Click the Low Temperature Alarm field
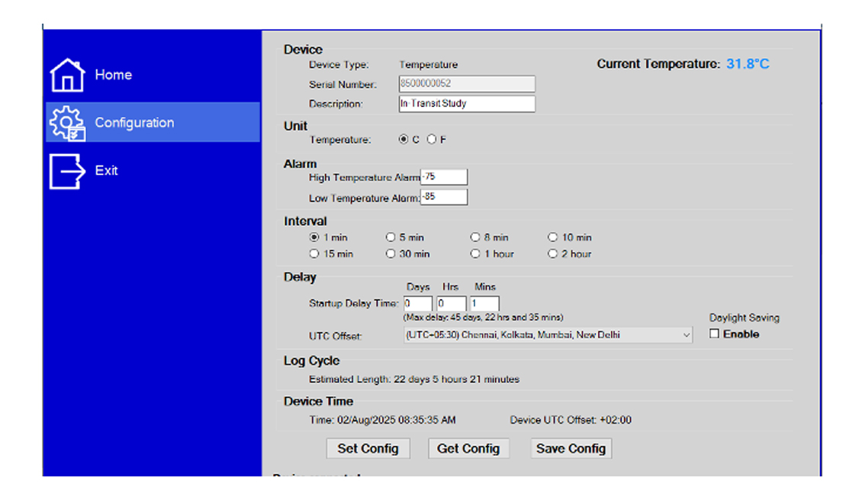Image resolution: width=868 pixels, height=500 pixels. [x=443, y=198]
